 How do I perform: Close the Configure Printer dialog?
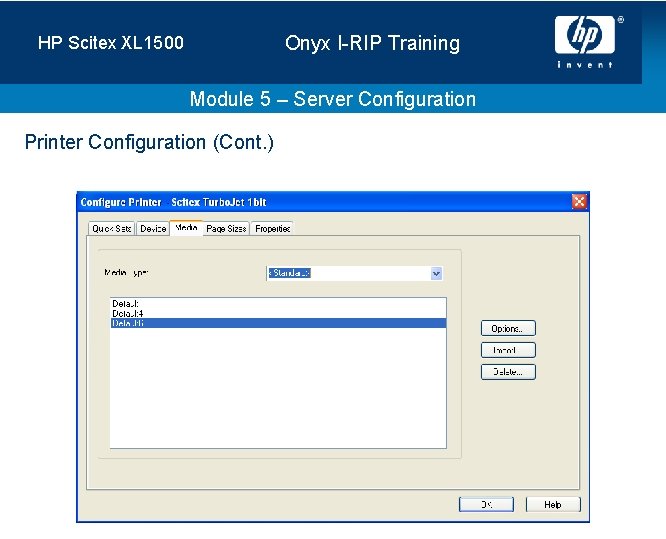point(579,201)
